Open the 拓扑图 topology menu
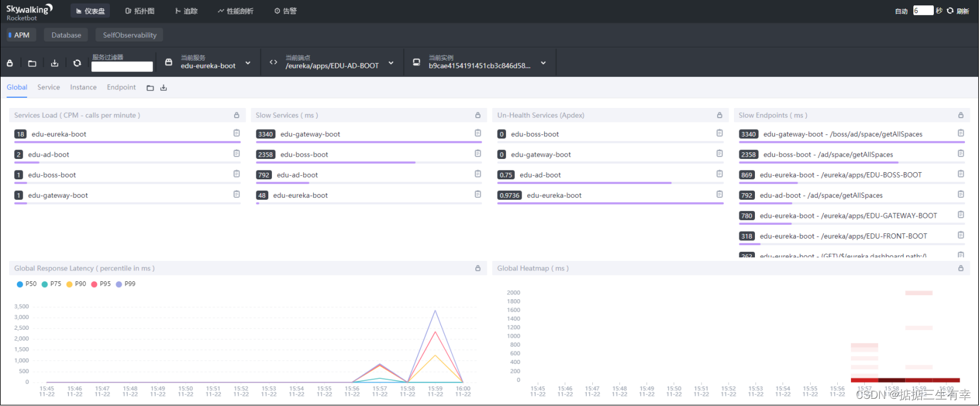980x406 pixels. [x=140, y=11]
